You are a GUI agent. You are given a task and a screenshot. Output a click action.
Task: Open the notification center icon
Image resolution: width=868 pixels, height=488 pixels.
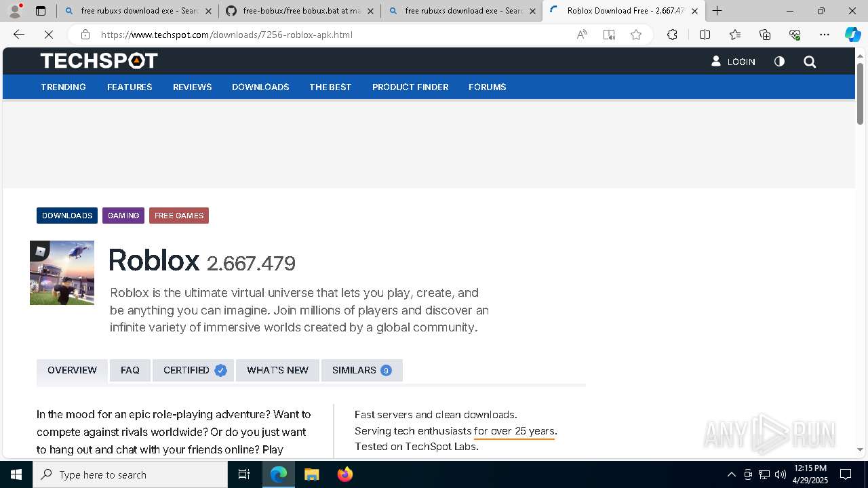(x=846, y=474)
